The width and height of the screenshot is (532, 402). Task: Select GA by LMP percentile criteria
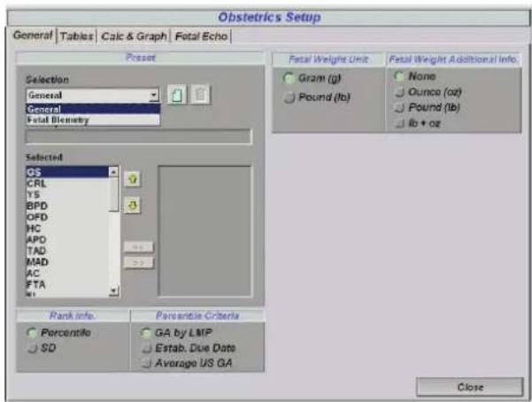146,333
